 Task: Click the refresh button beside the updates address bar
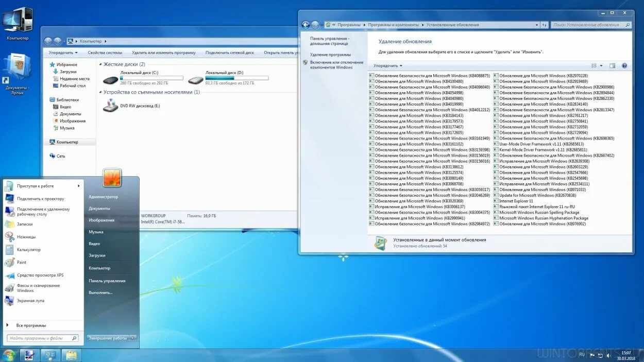point(544,25)
